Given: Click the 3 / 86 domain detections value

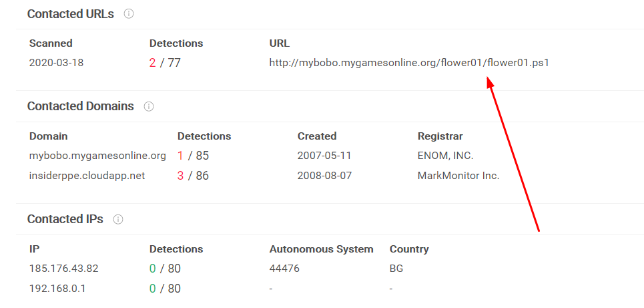Looking at the screenshot, I should point(193,176).
